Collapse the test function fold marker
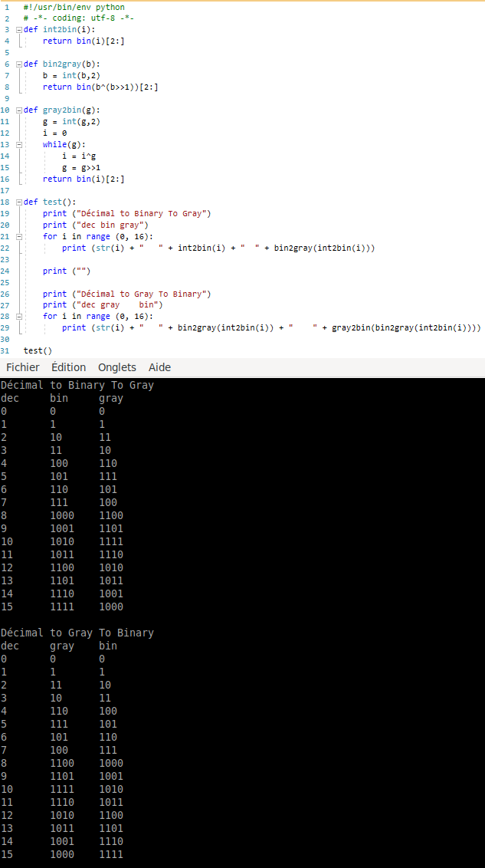The height and width of the screenshot is (868, 485). click(x=19, y=202)
